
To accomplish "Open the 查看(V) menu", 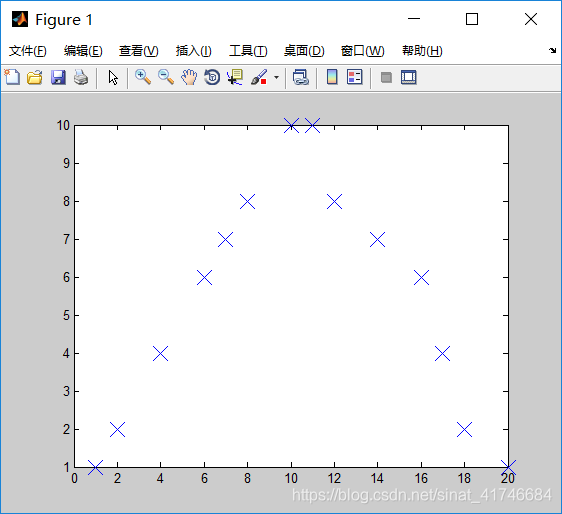I will point(139,51).
